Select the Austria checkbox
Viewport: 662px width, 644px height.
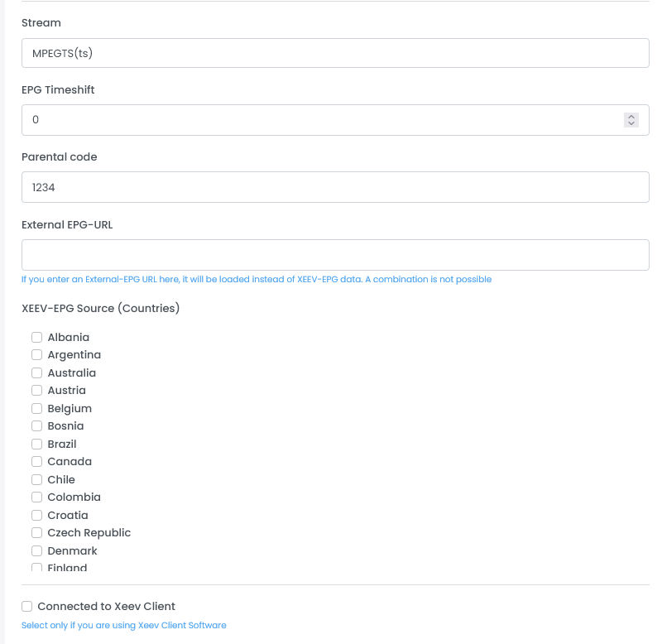[x=36, y=391]
